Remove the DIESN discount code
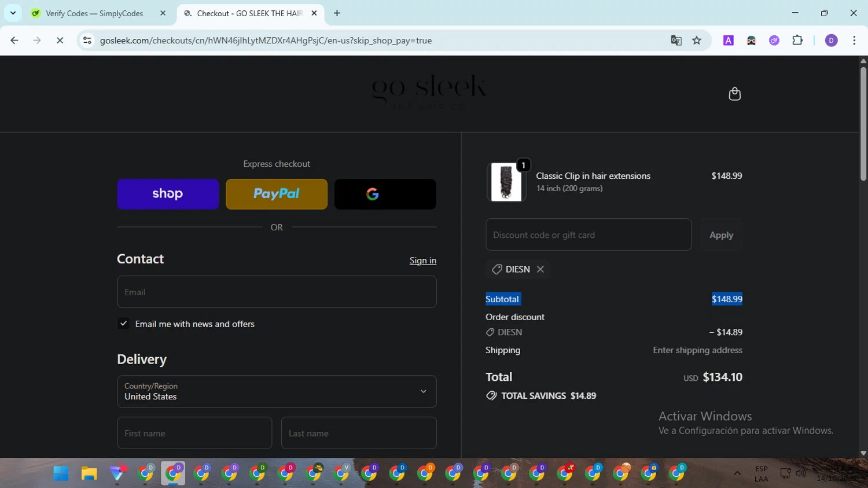This screenshot has width=868, height=488. click(x=540, y=269)
